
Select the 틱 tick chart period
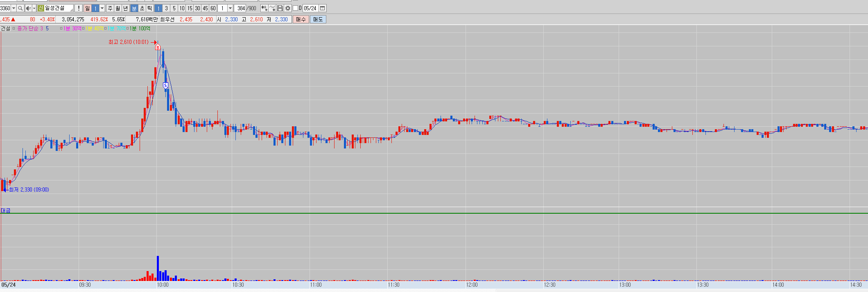(x=149, y=8)
